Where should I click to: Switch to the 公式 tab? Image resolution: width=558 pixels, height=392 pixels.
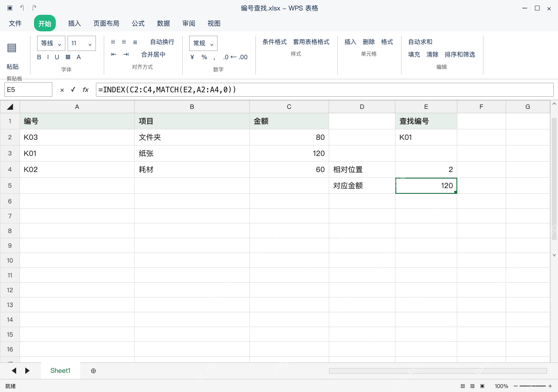click(x=138, y=24)
